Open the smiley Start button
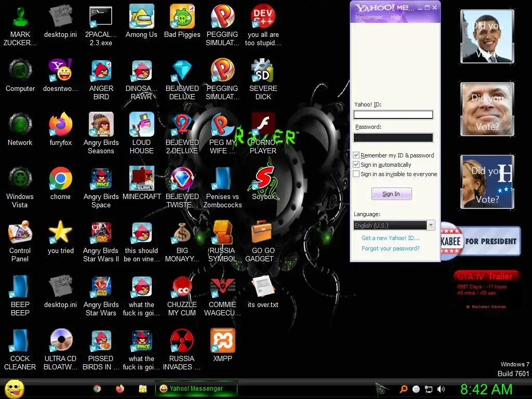532x399 pixels. coord(14,389)
